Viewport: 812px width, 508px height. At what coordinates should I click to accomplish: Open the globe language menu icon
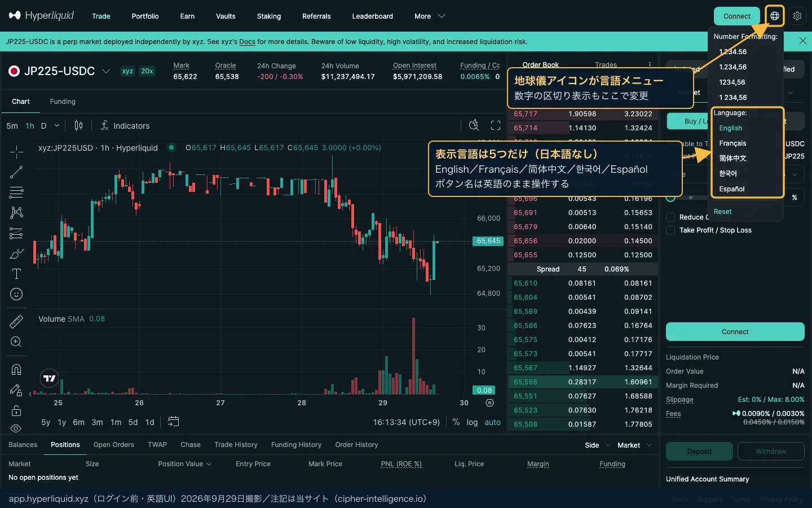[x=775, y=16]
